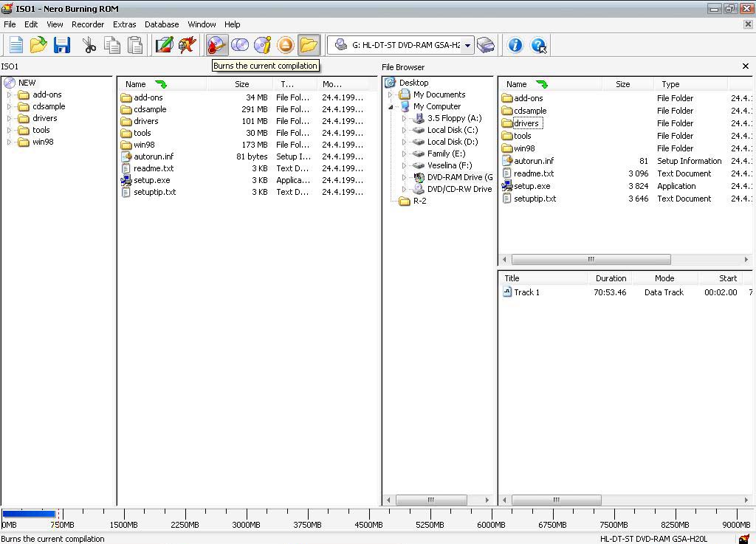Select the R-2 folder in tree
The width and height of the screenshot is (756, 544).
click(419, 201)
